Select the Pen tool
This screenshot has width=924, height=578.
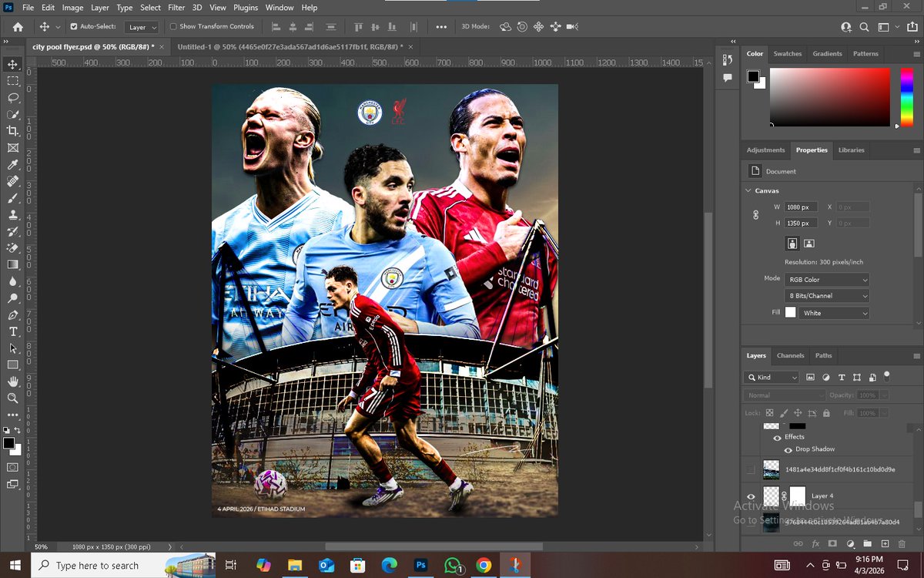pyautogui.click(x=13, y=315)
